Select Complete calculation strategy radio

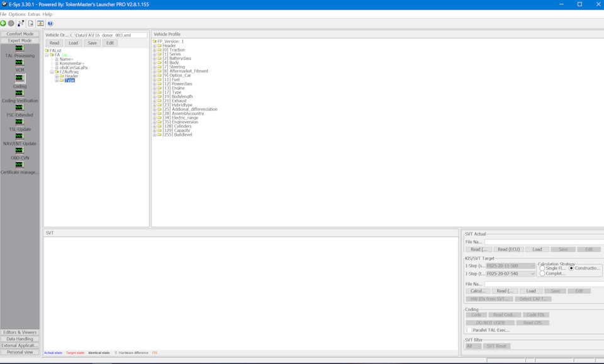point(542,273)
